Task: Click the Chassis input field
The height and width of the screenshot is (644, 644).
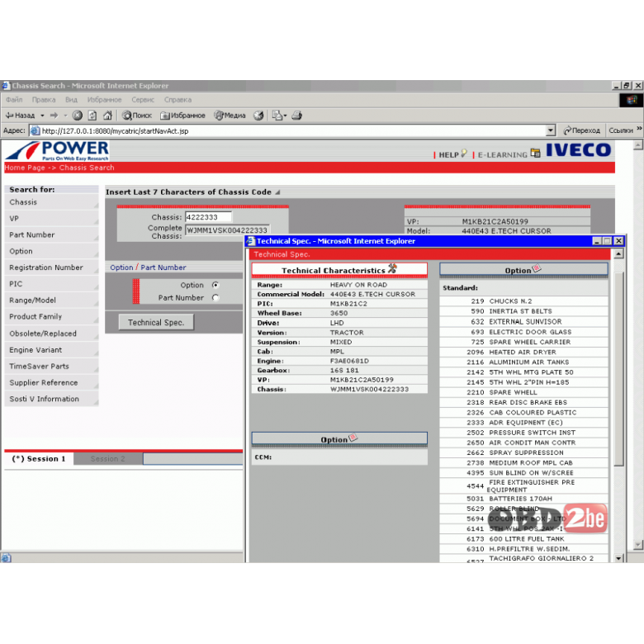Action: point(208,217)
